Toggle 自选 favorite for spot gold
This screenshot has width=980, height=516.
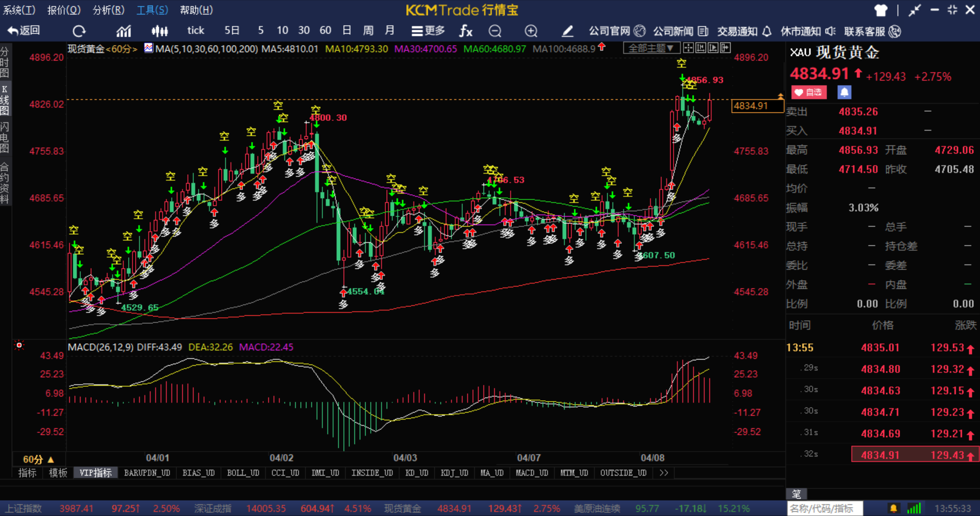[x=809, y=92]
